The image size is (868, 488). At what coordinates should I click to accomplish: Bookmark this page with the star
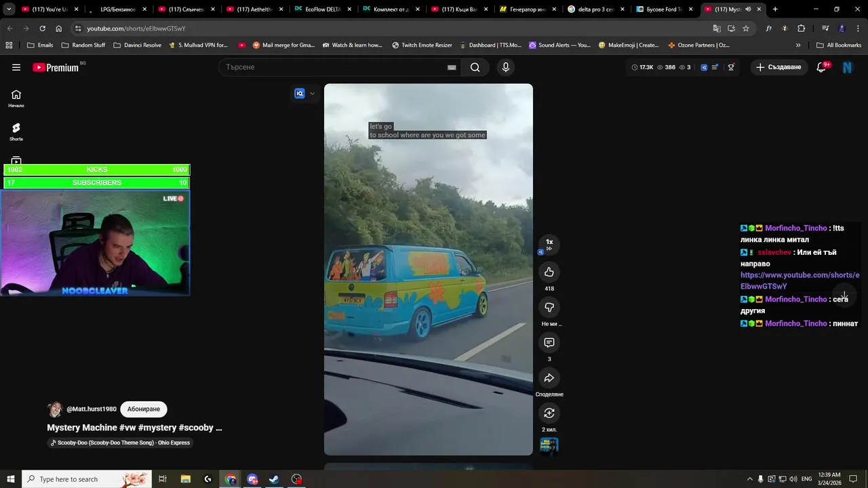(x=746, y=28)
